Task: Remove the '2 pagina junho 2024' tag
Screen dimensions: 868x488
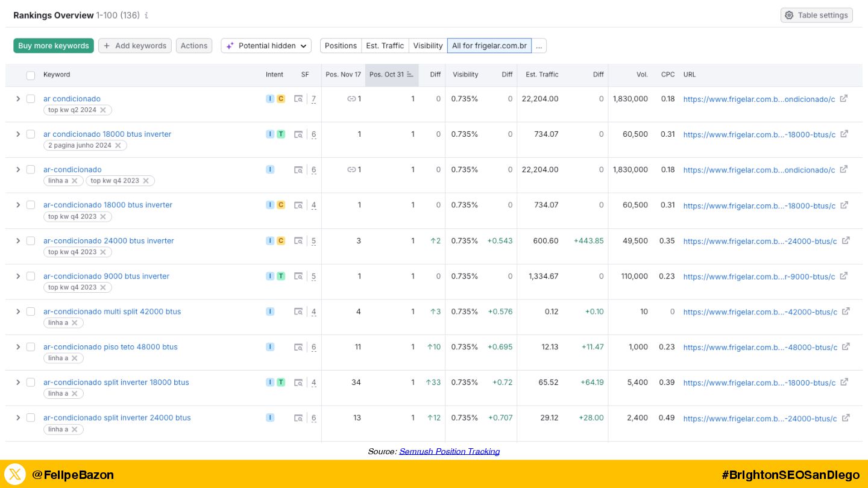Action: (118, 146)
